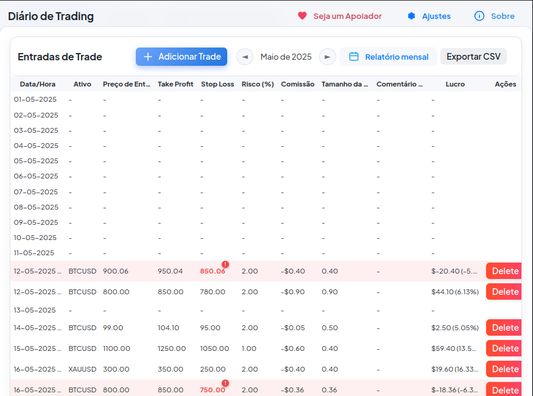Click the Ações column header
533x396 pixels.
(505, 84)
